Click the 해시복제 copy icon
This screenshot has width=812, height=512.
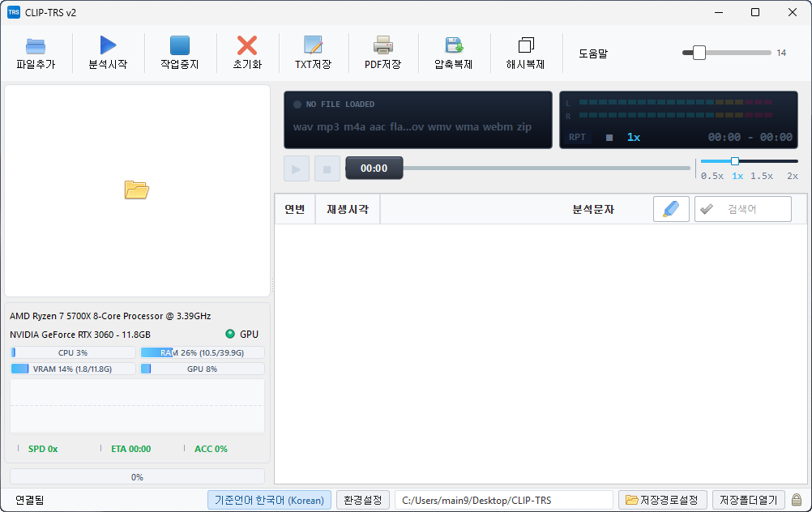point(526,45)
